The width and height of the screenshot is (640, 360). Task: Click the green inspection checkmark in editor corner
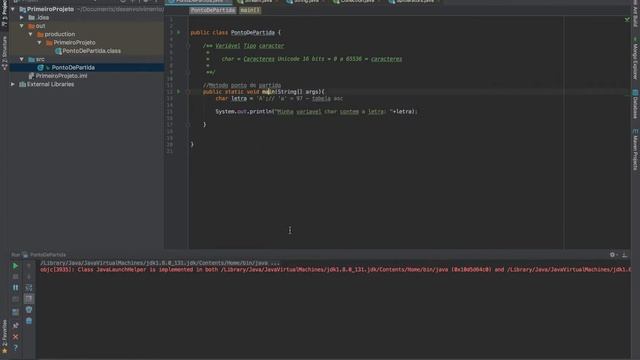pyautogui.click(x=627, y=20)
